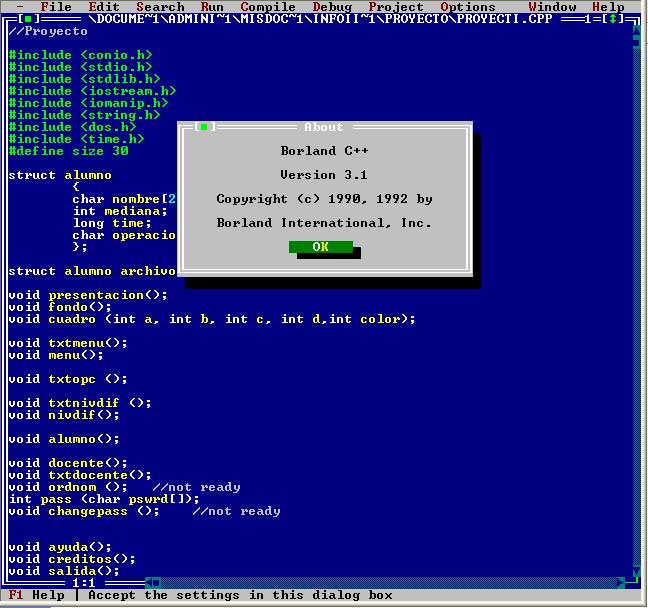Click the 'void txtdocente();' line
648x608 pixels.
click(x=80, y=475)
